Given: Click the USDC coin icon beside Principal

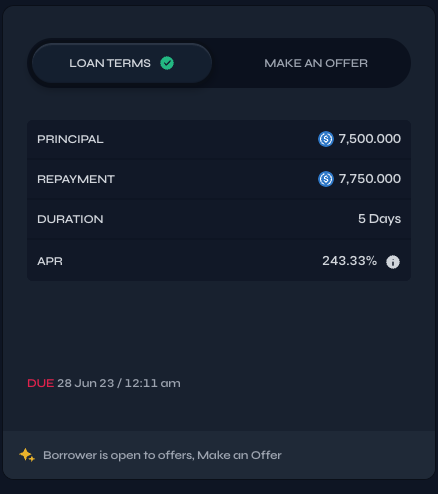Looking at the screenshot, I should click(x=326, y=139).
